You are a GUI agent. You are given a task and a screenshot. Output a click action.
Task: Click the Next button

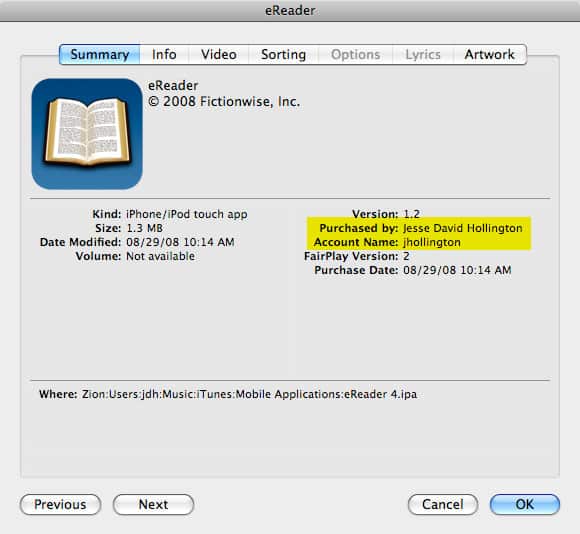(154, 504)
